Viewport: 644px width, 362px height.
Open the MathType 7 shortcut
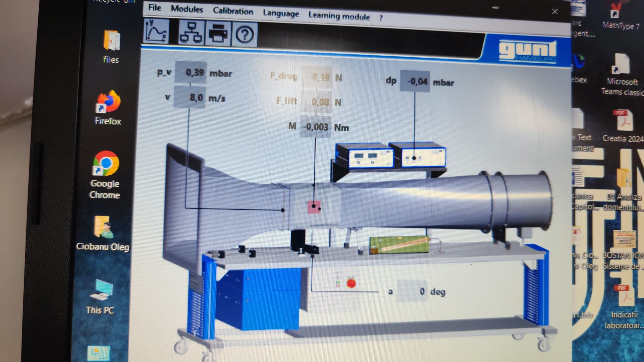coord(620,16)
